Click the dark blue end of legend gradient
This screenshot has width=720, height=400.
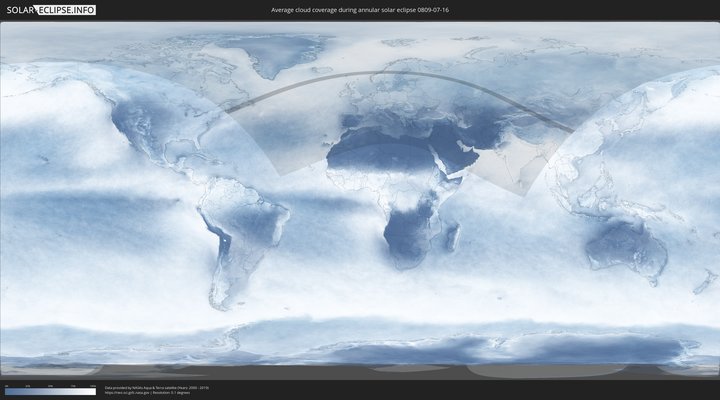click(x=8, y=391)
